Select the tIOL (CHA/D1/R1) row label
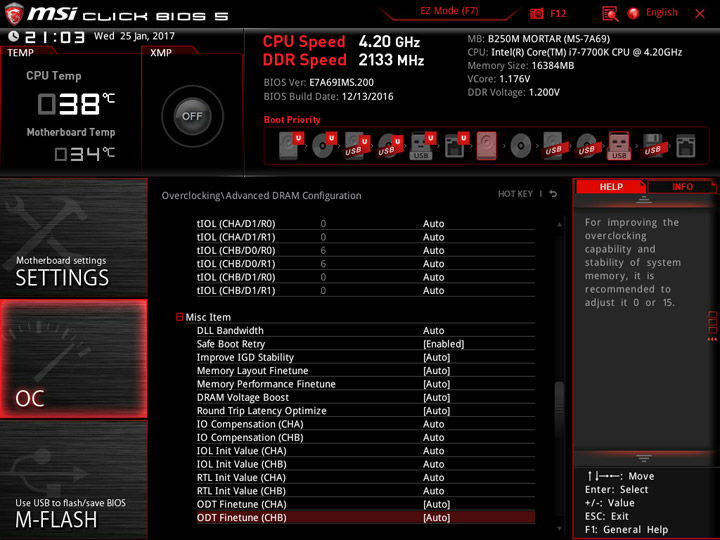The width and height of the screenshot is (720, 540). coord(236,237)
